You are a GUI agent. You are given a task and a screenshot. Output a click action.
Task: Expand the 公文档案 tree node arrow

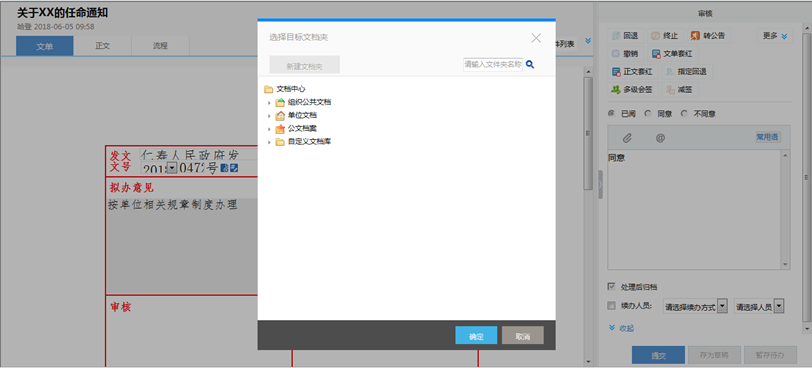coord(269,129)
